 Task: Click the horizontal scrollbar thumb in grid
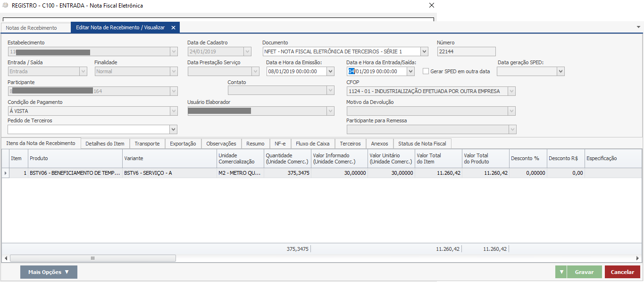point(92,258)
